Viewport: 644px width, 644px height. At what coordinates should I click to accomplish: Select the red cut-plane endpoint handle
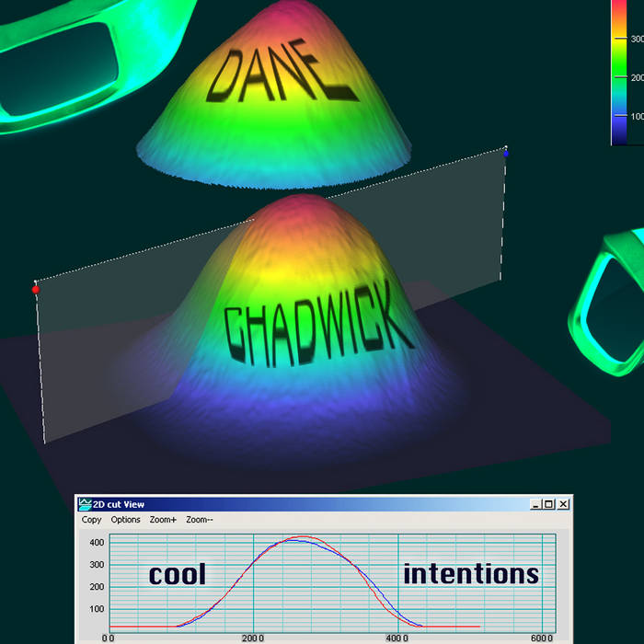coord(36,289)
